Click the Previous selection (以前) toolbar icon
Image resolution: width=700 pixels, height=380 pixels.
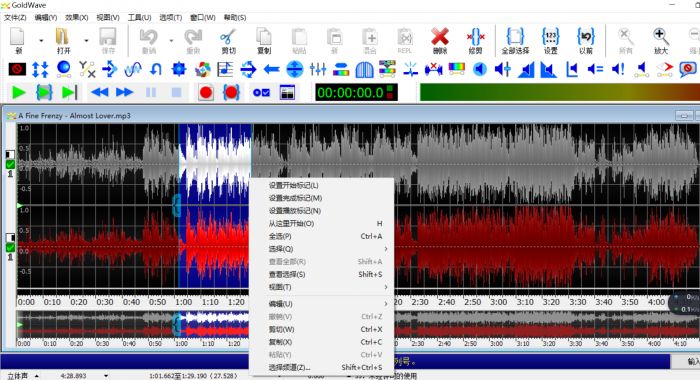click(x=586, y=37)
